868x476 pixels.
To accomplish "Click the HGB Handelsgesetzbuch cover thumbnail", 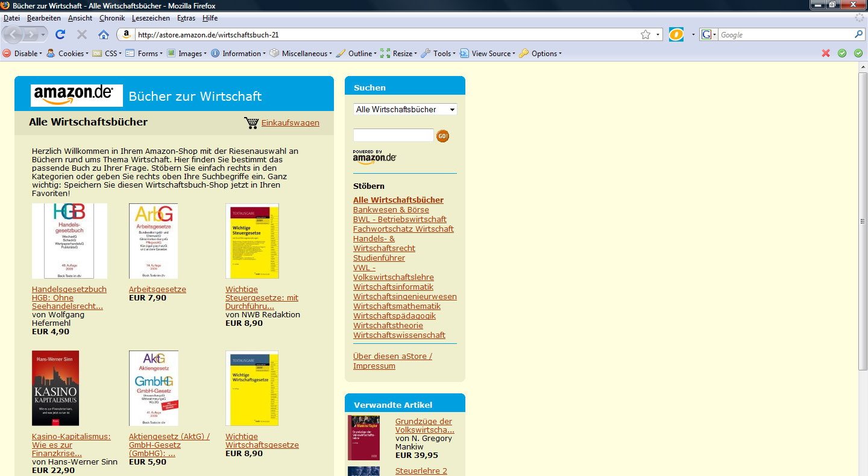I will click(69, 241).
